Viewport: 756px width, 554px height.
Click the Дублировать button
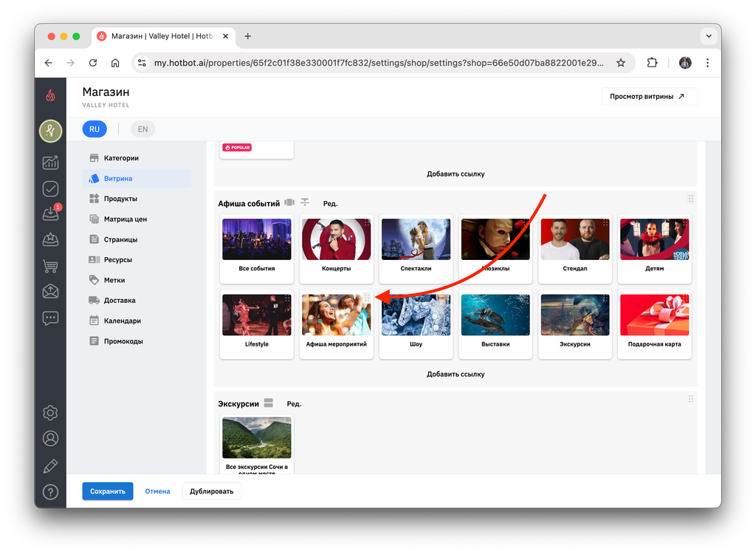[212, 491]
